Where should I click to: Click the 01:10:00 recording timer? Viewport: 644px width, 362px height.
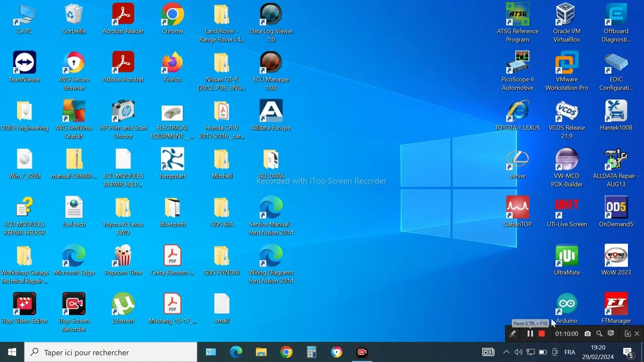tap(567, 334)
